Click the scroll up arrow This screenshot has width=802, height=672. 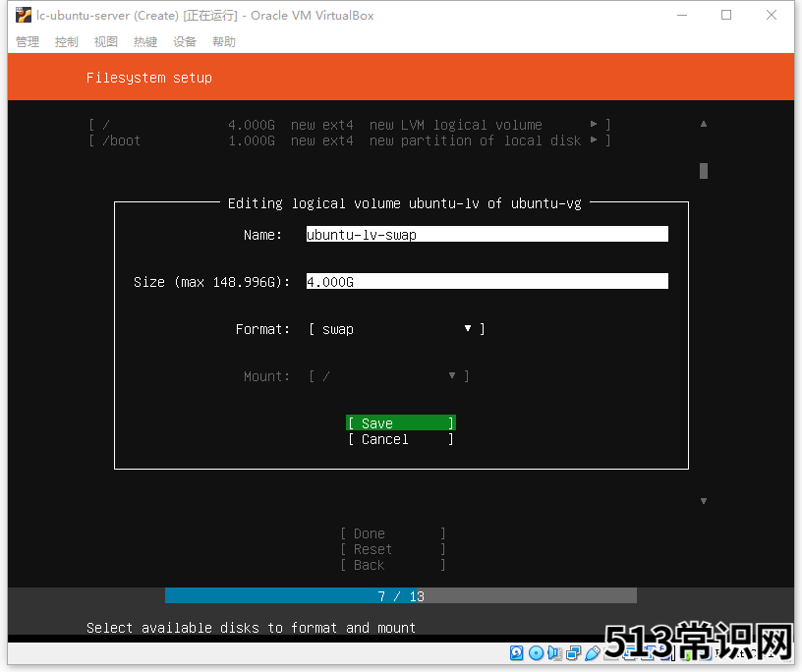point(704,124)
